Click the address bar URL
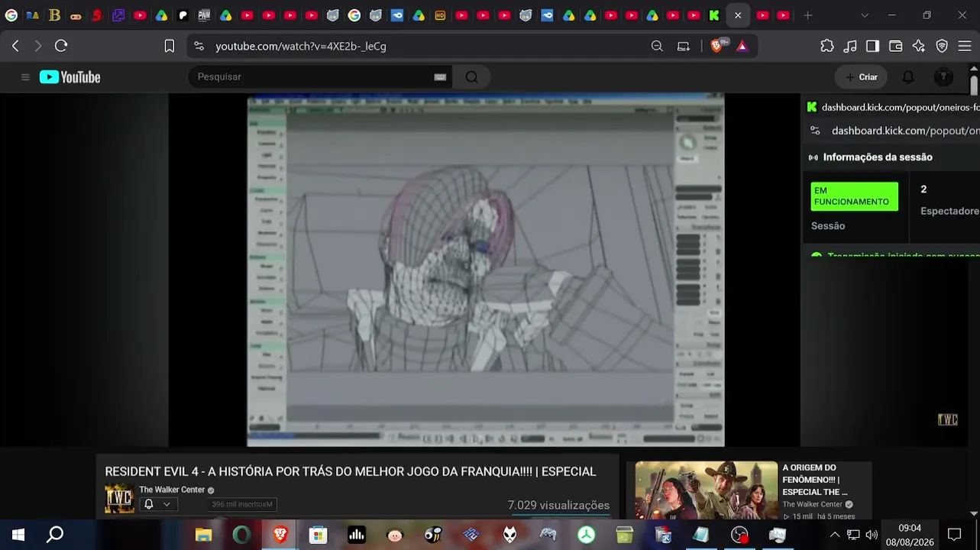Image resolution: width=980 pixels, height=550 pixels. click(301, 46)
